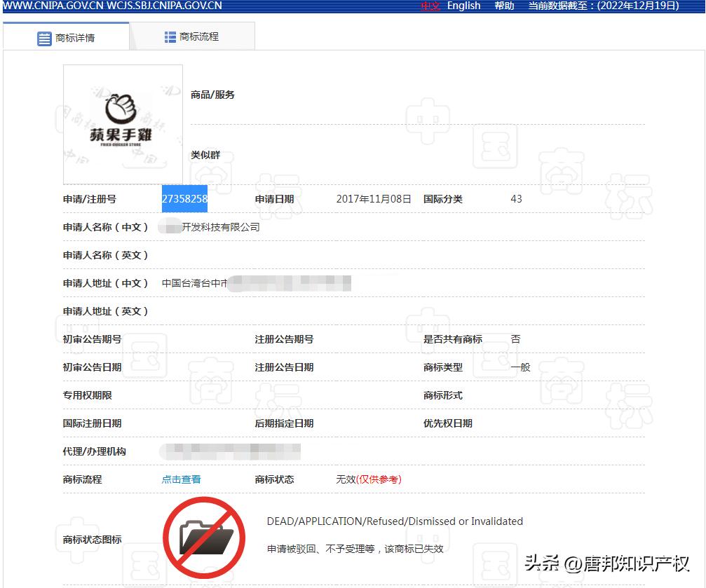The width and height of the screenshot is (706, 588).
Task: Click the application date 2017年11月08日 field
Action: (373, 199)
